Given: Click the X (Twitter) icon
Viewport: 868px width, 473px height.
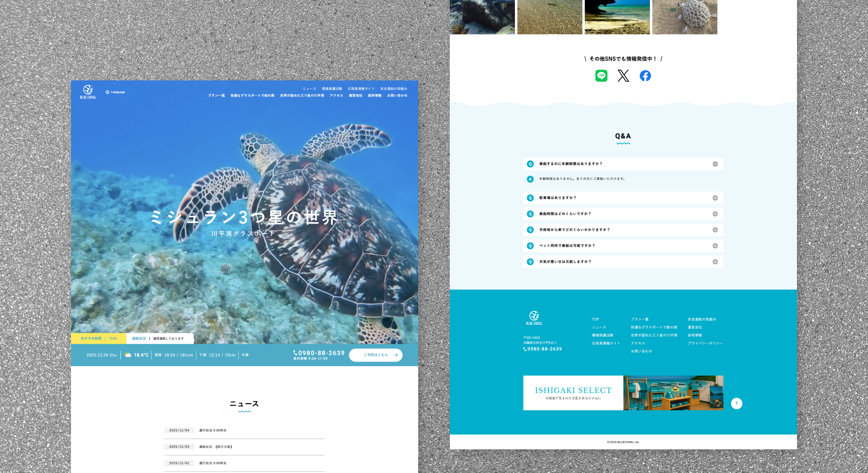Looking at the screenshot, I should click(x=623, y=75).
